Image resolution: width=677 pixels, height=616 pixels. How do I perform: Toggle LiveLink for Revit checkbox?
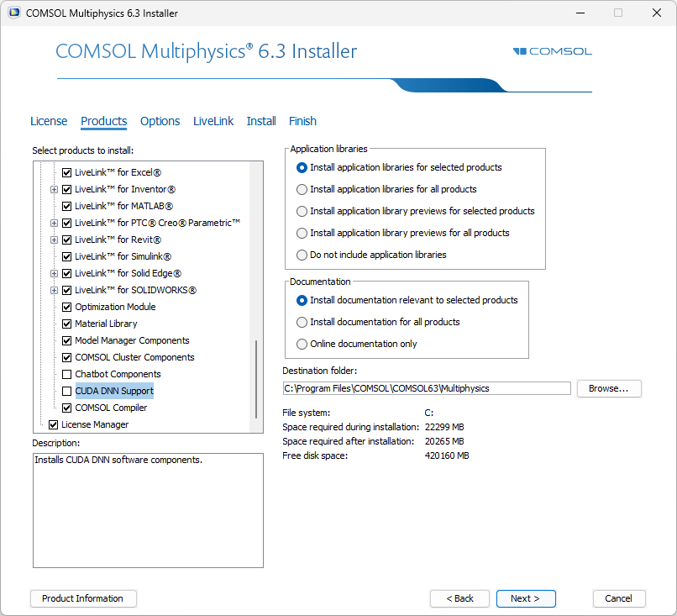pos(66,240)
